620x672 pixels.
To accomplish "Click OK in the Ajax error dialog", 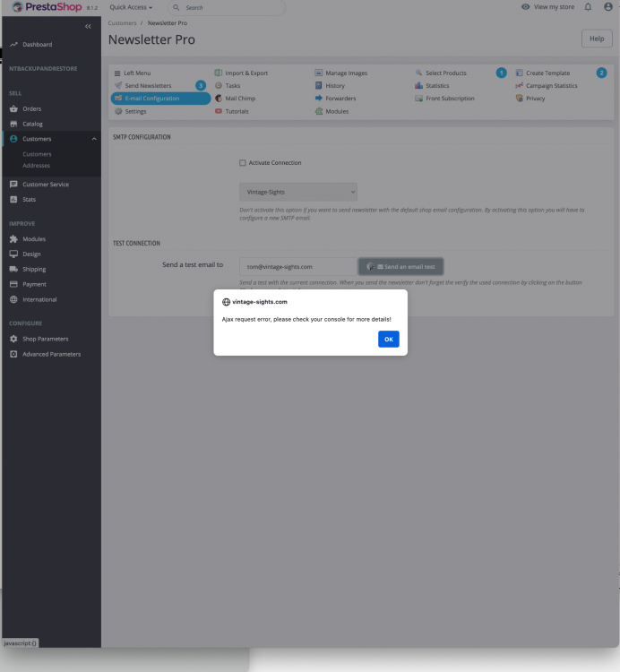I will click(x=388, y=339).
